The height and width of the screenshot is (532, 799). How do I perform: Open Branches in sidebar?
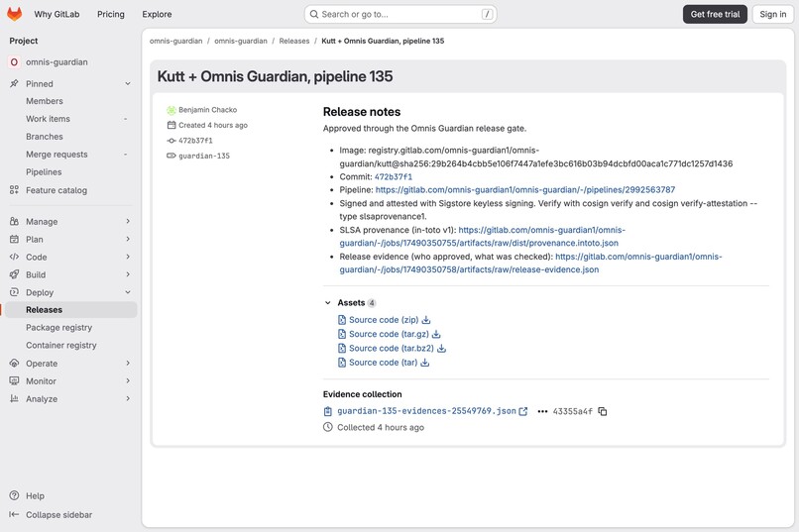tap(45, 137)
